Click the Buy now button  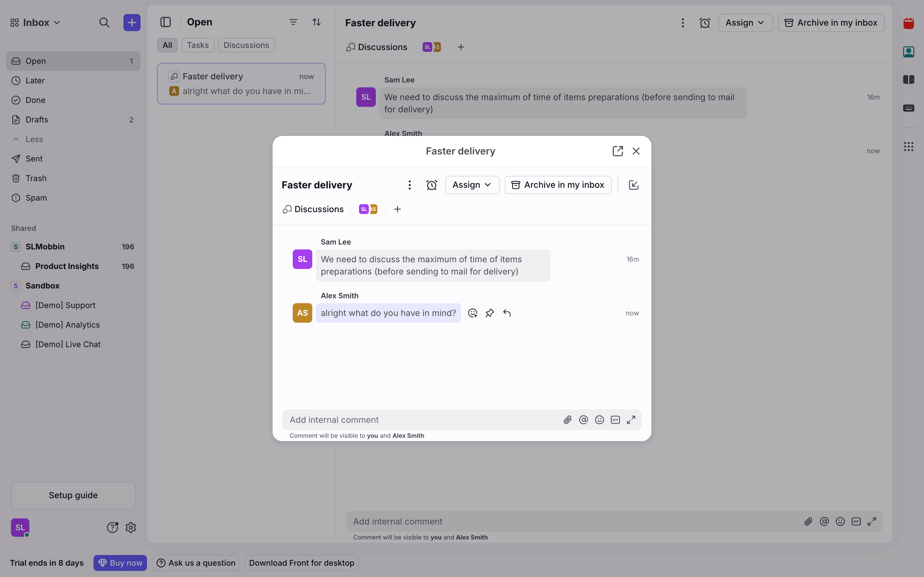coord(120,563)
